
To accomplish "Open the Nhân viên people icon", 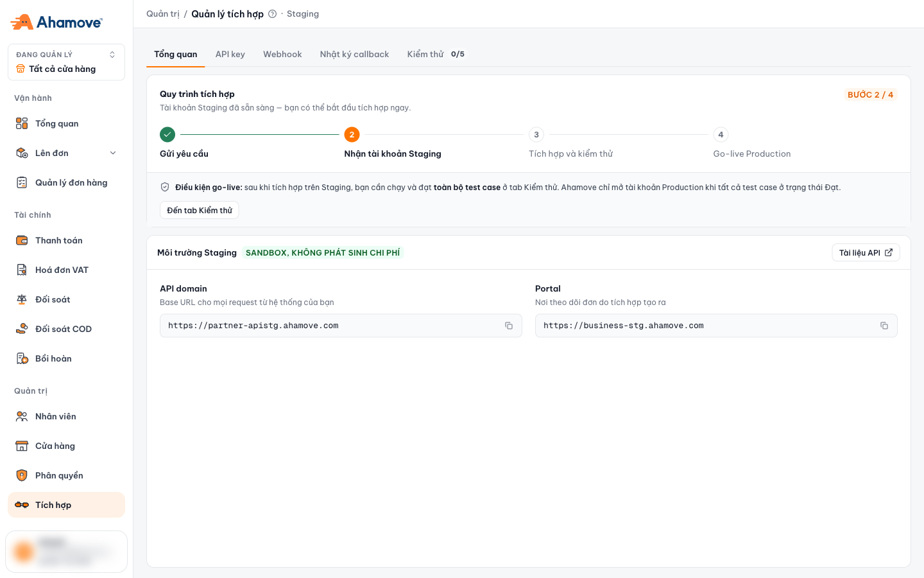I will [x=22, y=416].
